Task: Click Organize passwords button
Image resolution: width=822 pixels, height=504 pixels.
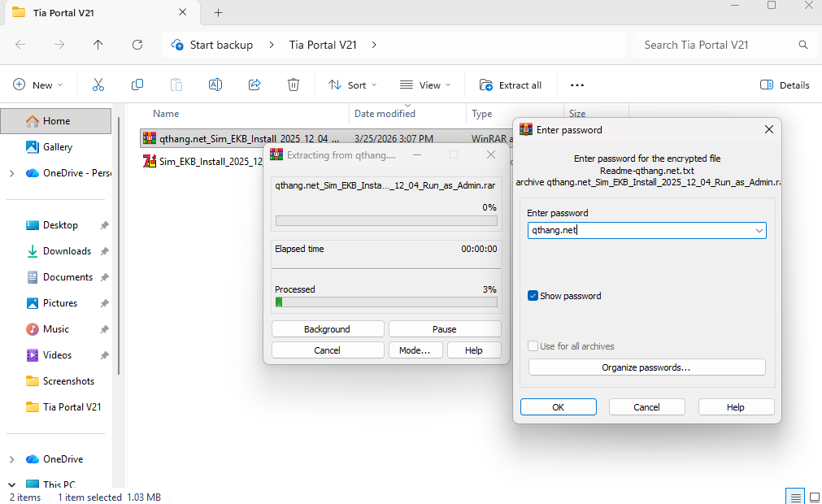Action: click(x=646, y=367)
